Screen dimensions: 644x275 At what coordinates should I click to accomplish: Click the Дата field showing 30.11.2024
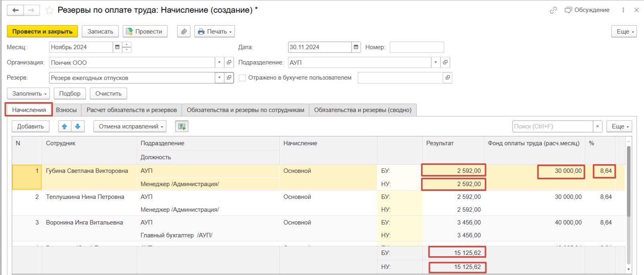[x=320, y=47]
